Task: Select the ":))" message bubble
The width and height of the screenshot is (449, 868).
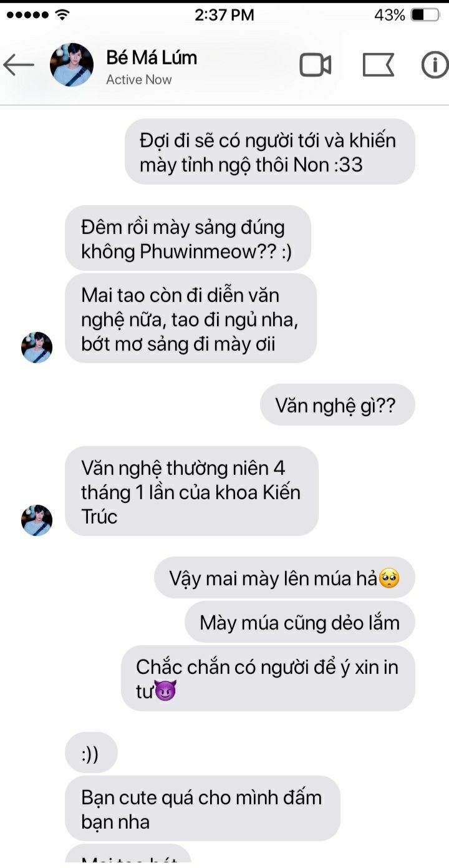Action: [91, 753]
